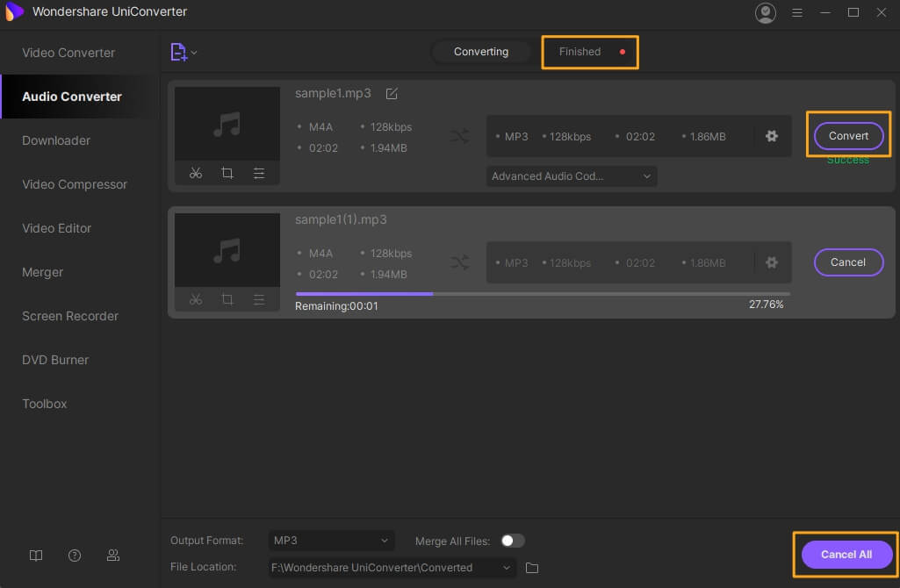Image resolution: width=900 pixels, height=588 pixels.
Task: Open the output folder icon
Action: click(x=532, y=568)
